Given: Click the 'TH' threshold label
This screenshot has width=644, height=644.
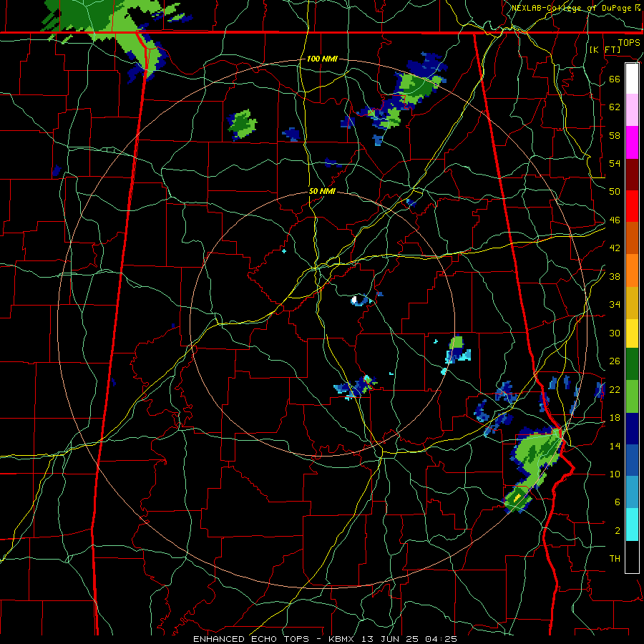Looking at the screenshot, I should [x=615, y=559].
